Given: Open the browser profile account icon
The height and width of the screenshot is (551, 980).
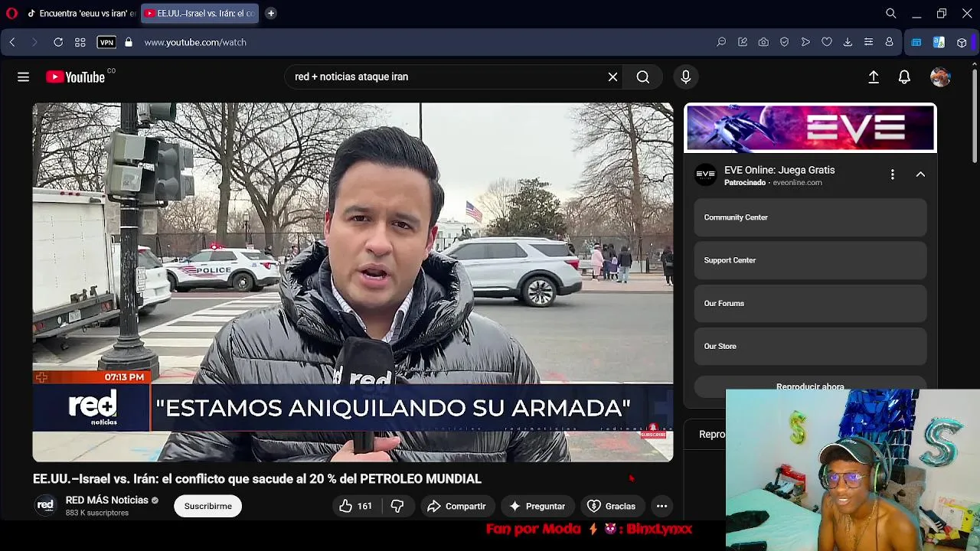Looking at the screenshot, I should point(890,42).
